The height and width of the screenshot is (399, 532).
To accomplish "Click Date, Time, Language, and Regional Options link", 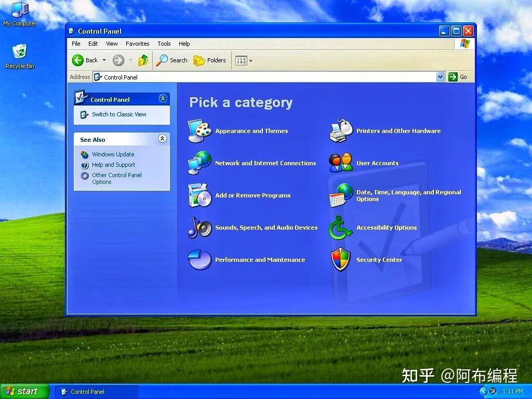I will click(408, 195).
